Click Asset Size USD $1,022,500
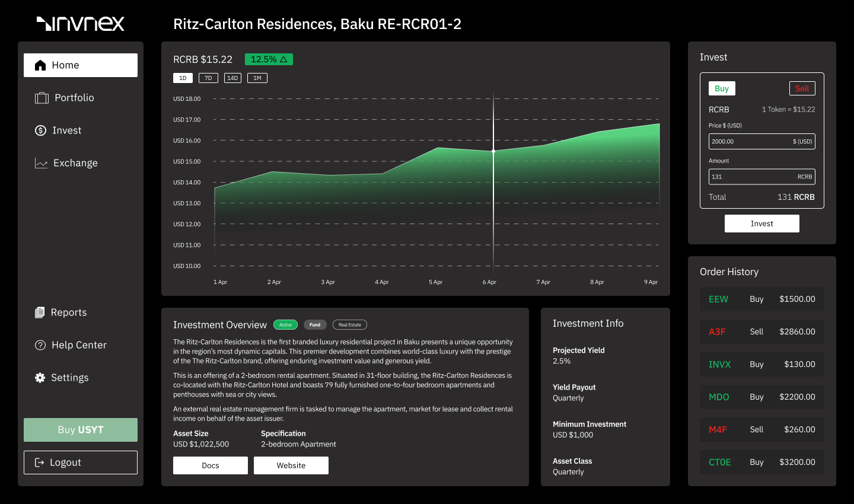Image resolution: width=854 pixels, height=504 pixels. pos(201,444)
